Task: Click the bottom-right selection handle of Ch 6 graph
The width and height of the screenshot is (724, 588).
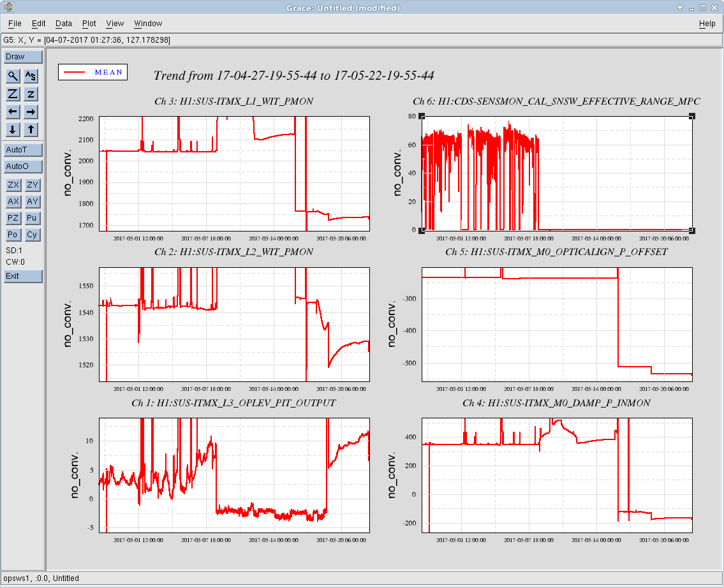Action: point(691,230)
